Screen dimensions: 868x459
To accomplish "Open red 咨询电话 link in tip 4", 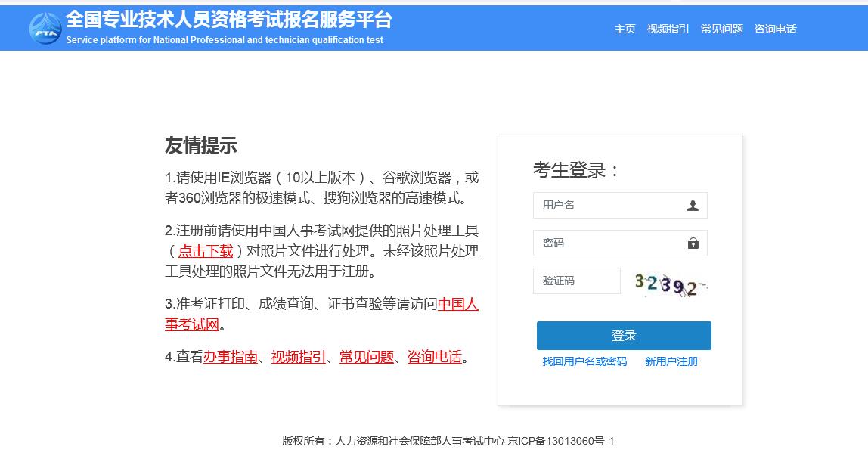I will pos(435,357).
